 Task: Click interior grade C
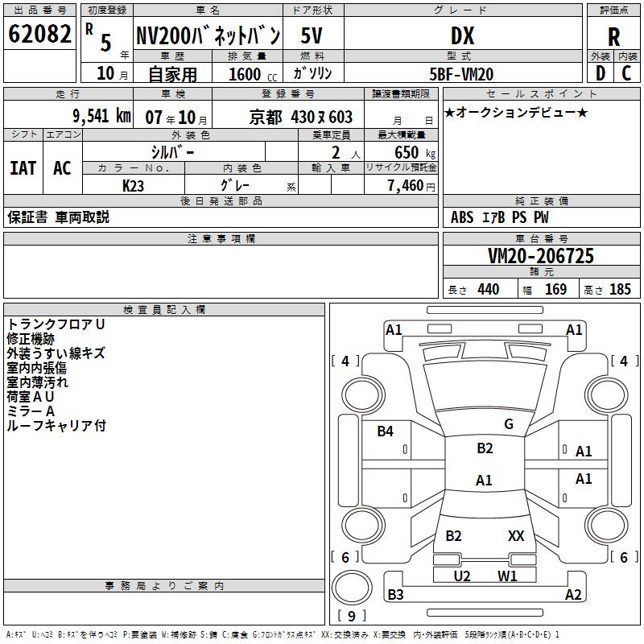[626, 73]
